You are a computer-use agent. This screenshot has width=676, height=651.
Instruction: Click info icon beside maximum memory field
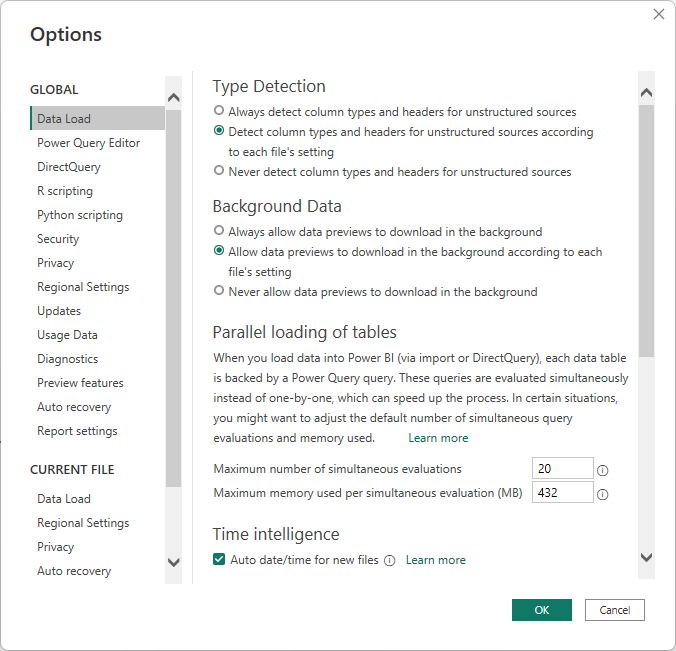pyautogui.click(x=602, y=494)
